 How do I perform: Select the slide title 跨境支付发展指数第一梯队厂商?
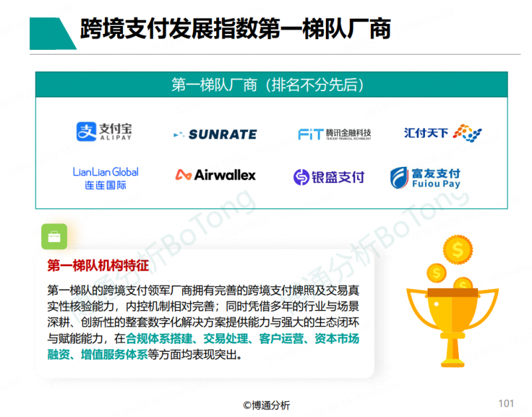click(x=235, y=29)
